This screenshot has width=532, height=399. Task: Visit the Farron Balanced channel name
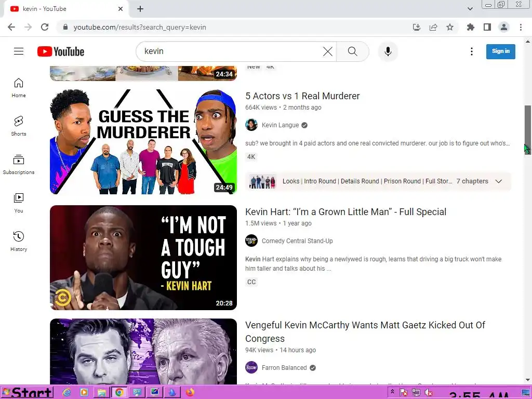[284, 368]
